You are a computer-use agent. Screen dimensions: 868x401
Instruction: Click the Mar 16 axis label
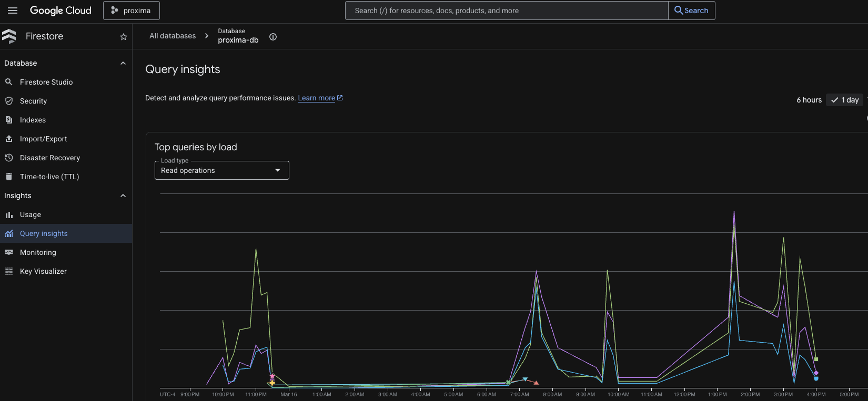289,394
